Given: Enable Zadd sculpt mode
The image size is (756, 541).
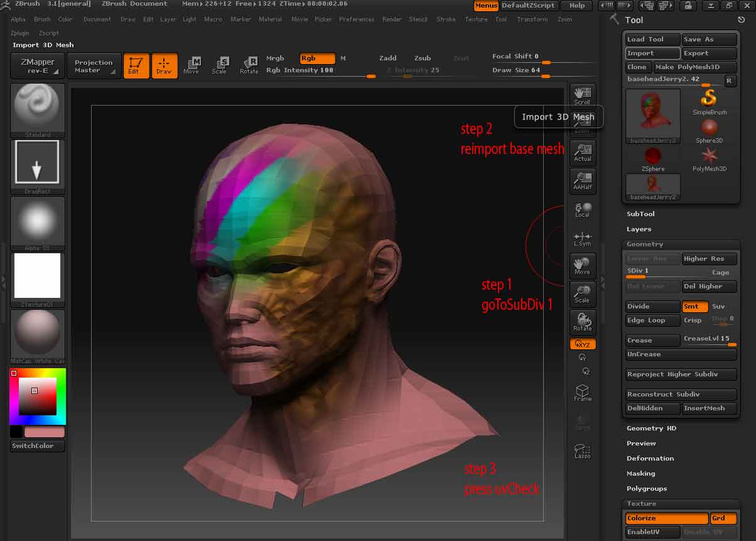Looking at the screenshot, I should (x=388, y=58).
